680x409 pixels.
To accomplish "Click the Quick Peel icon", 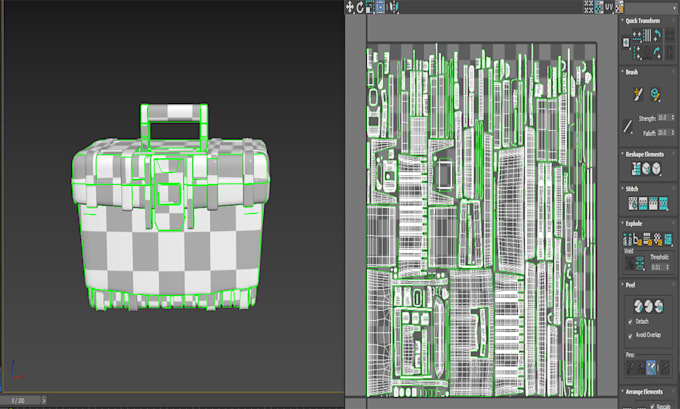I will (638, 306).
